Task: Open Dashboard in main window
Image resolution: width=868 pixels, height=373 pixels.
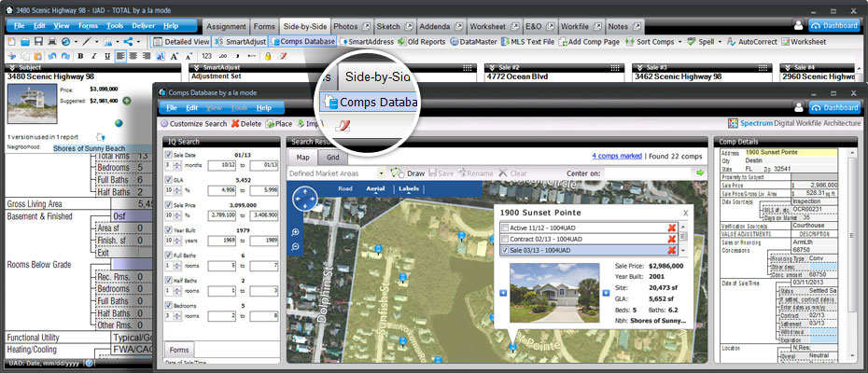Action: [833, 25]
